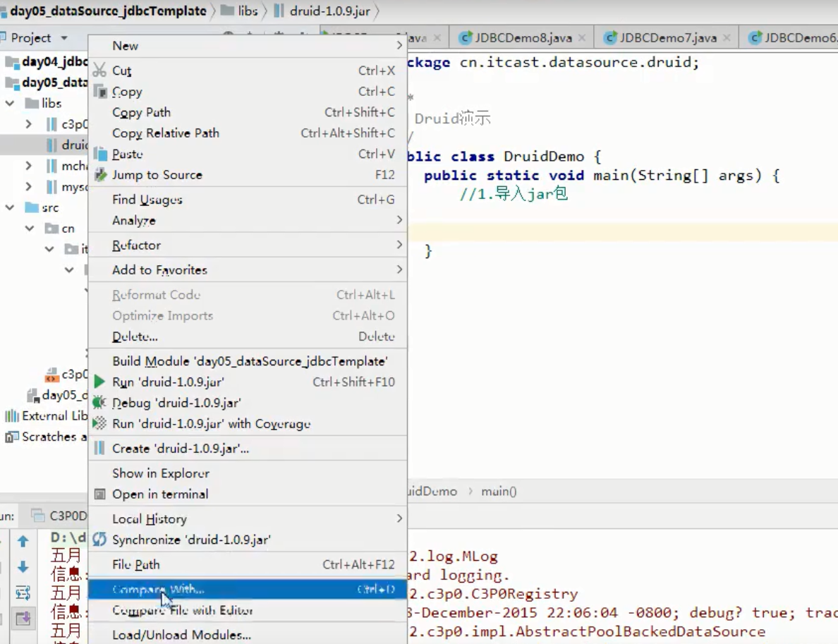838x644 pixels.
Task: Collapse the src folder node
Action: coord(10,207)
